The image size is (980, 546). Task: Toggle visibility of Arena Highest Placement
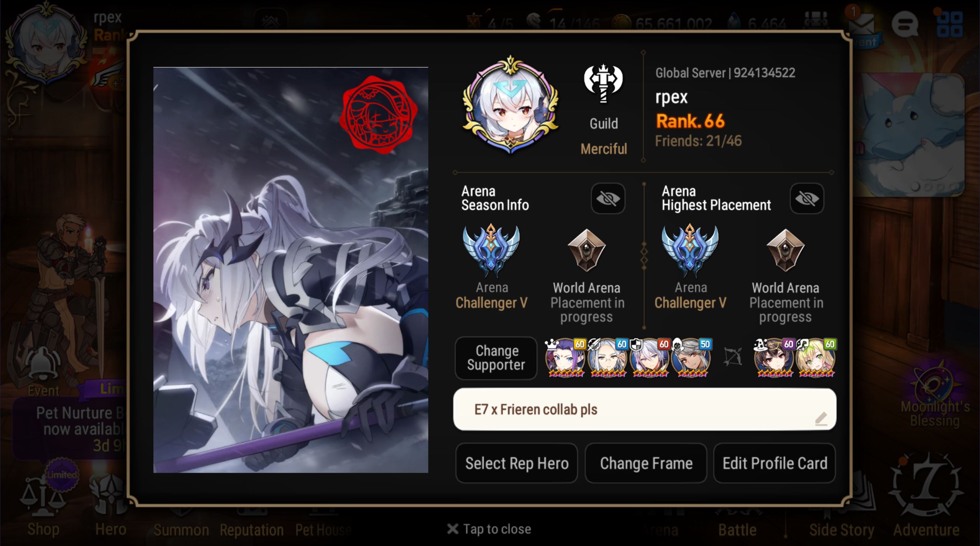(807, 199)
